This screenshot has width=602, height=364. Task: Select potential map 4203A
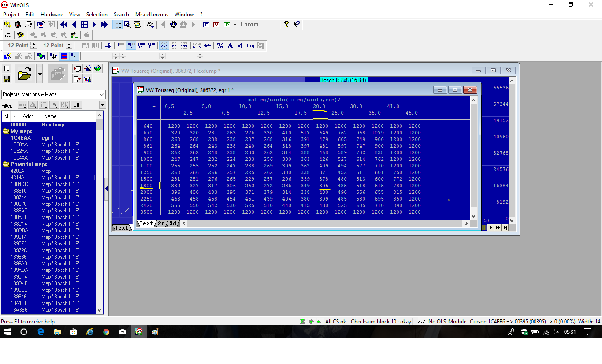click(x=48, y=171)
